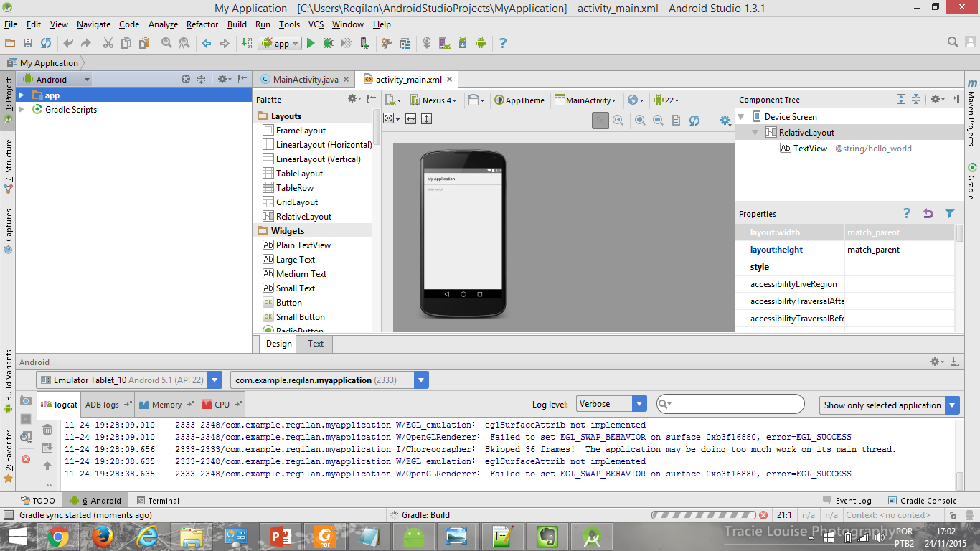Collapse all in Component Tree
Image resolution: width=980 pixels, height=551 pixels.
point(916,99)
